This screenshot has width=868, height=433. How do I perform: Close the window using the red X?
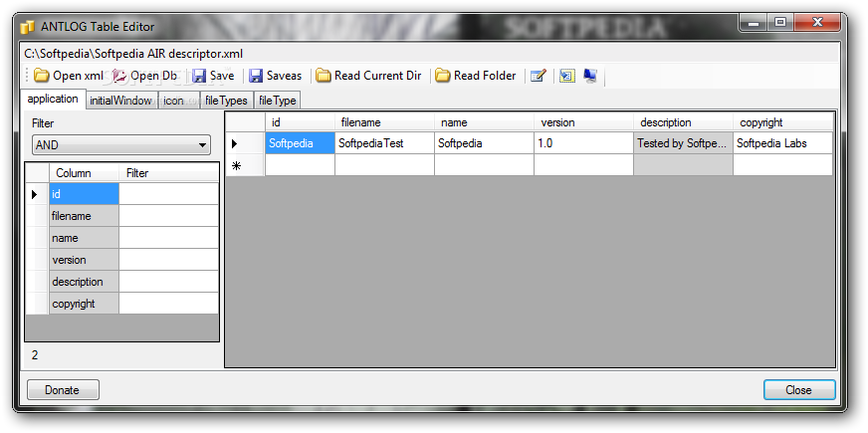(x=817, y=23)
